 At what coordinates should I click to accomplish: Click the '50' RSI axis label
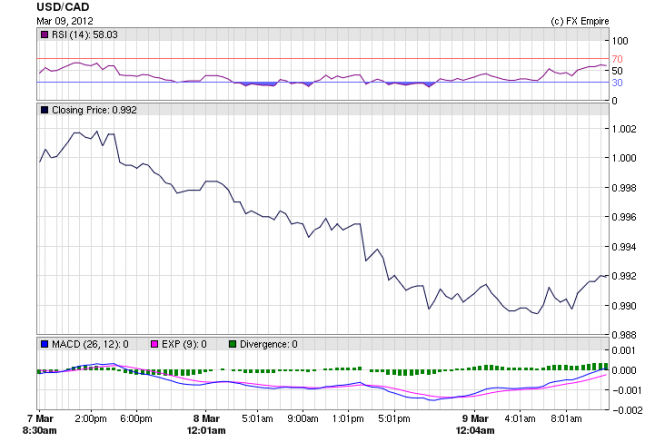click(x=617, y=71)
